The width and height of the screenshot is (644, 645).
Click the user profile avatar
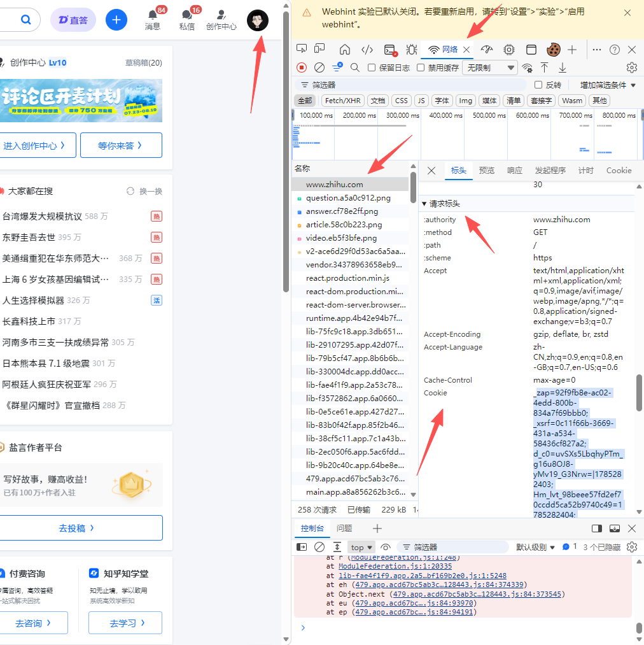(x=258, y=20)
